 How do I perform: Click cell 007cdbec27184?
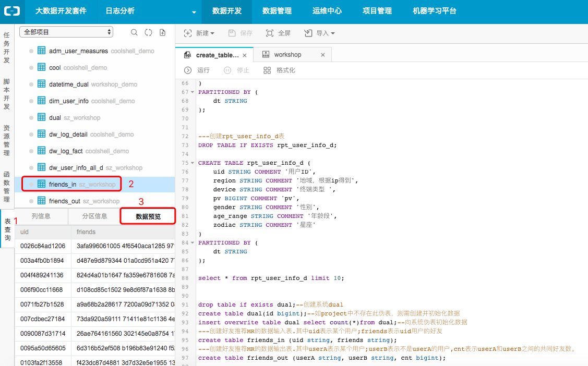tap(42, 319)
